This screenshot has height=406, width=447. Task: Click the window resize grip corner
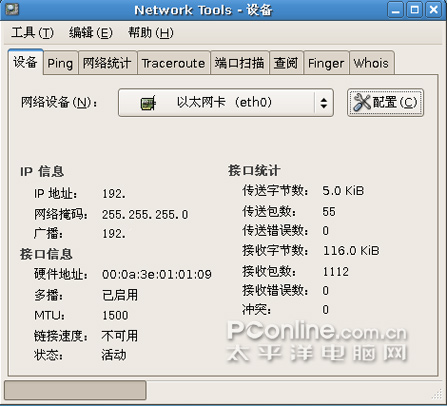point(437,394)
